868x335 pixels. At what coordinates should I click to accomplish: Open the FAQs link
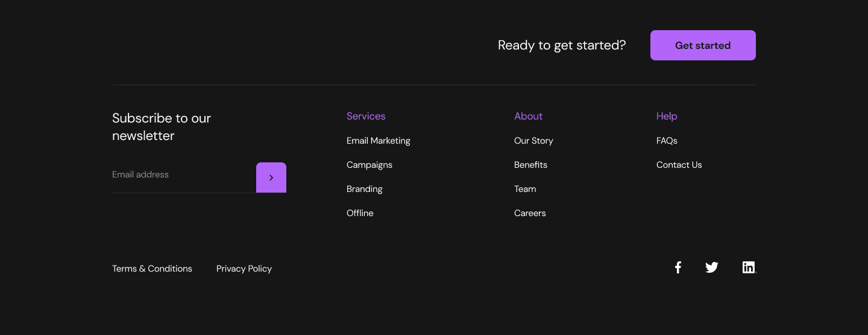point(667,141)
